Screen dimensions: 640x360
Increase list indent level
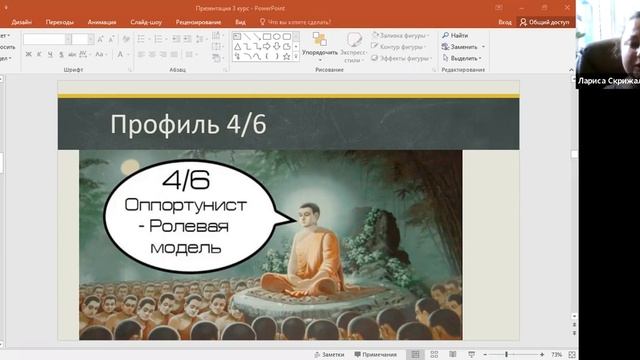click(187, 39)
